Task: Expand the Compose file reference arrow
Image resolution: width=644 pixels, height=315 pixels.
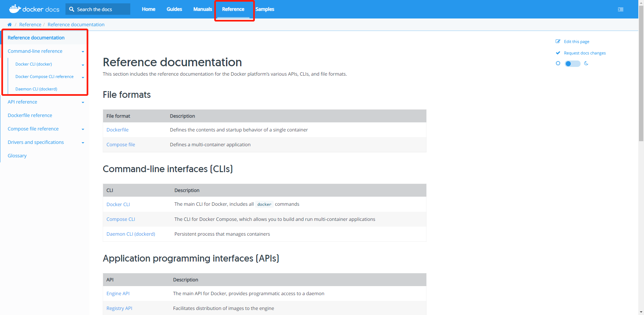Action: tap(83, 129)
